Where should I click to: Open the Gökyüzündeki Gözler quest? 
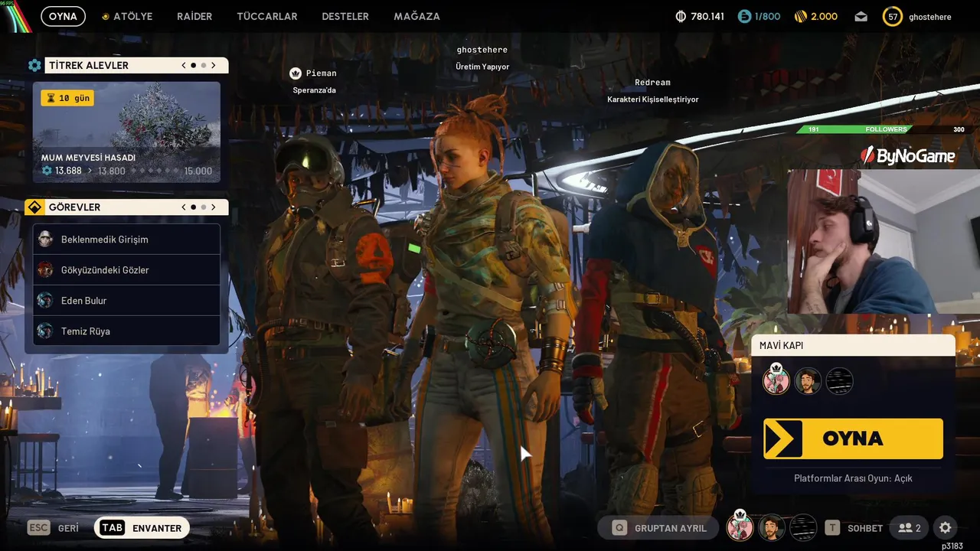pyautogui.click(x=127, y=270)
